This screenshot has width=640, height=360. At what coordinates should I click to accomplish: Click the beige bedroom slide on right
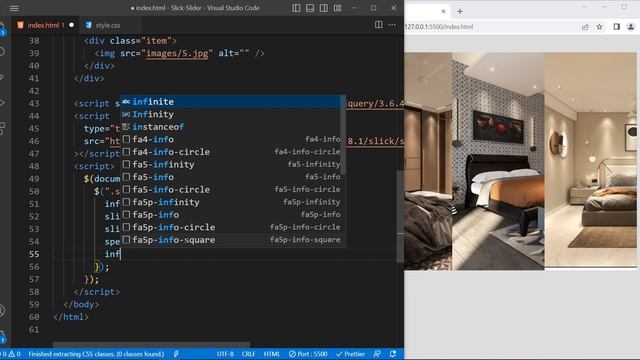(591, 160)
